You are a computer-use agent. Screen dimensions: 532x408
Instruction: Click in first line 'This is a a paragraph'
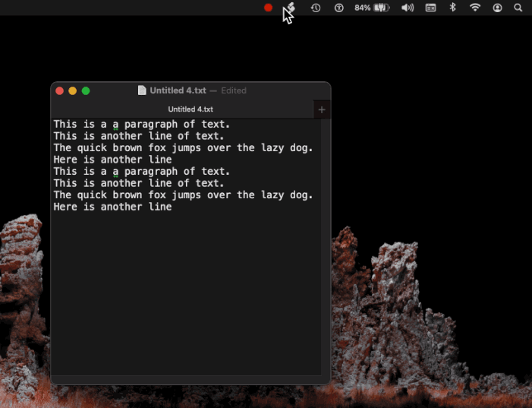(141, 125)
